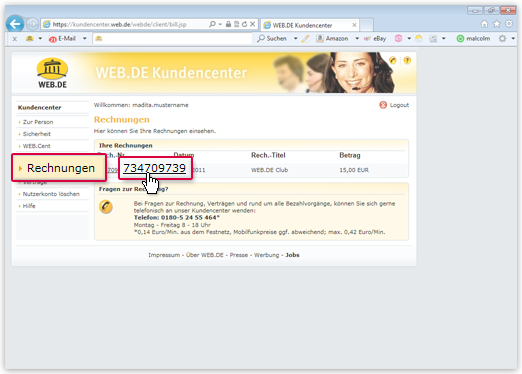
Task: Open Favorites with the star icon
Action: (497, 24)
